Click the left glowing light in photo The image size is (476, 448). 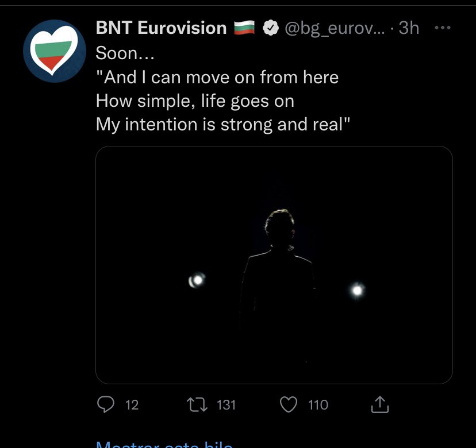point(197,280)
